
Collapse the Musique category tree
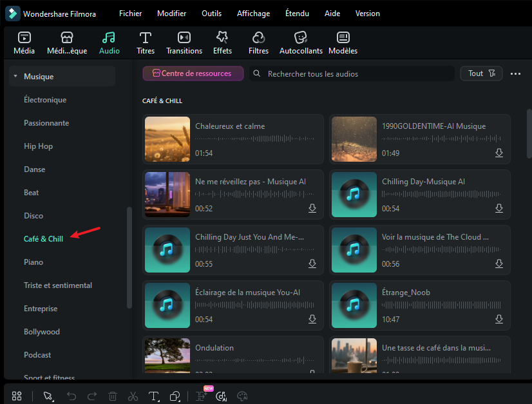(x=15, y=77)
